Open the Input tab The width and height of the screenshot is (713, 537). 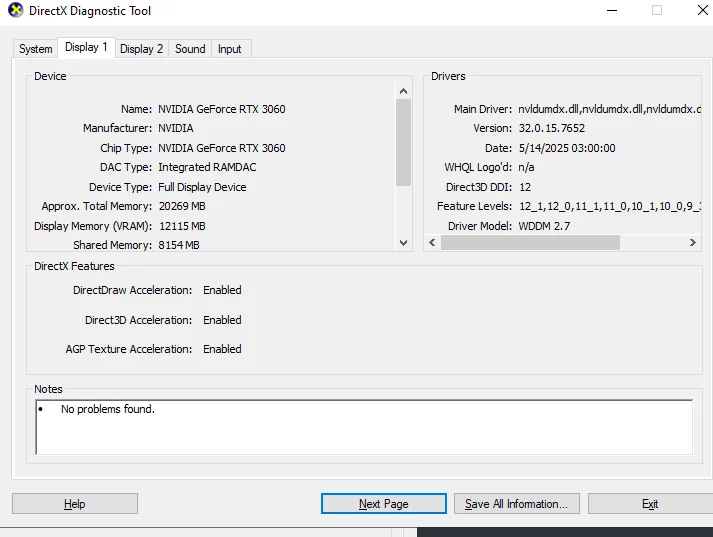230,49
